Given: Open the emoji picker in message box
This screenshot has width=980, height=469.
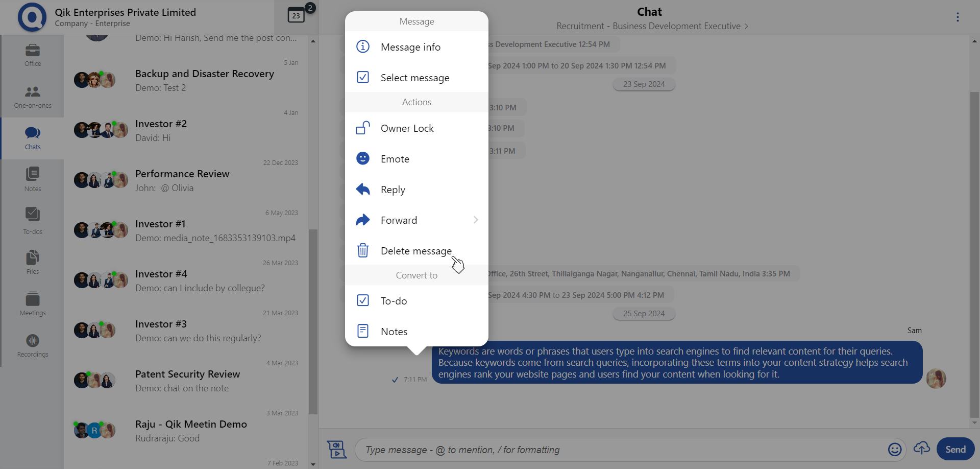Looking at the screenshot, I should coord(894,450).
